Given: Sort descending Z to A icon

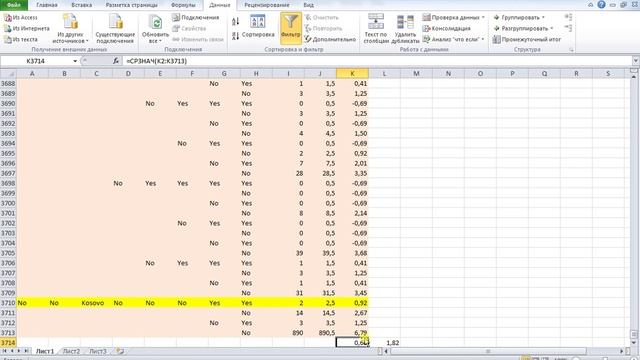Looking at the screenshot, I should click(236, 36).
